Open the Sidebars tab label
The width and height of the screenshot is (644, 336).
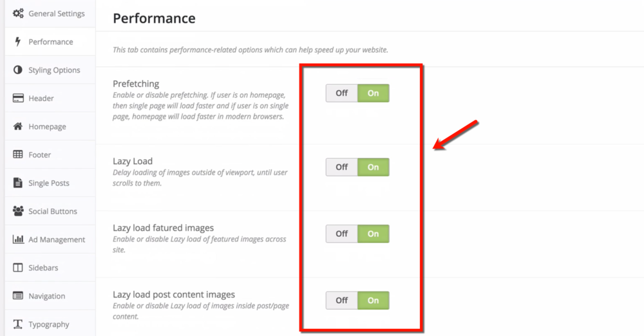[x=43, y=268]
